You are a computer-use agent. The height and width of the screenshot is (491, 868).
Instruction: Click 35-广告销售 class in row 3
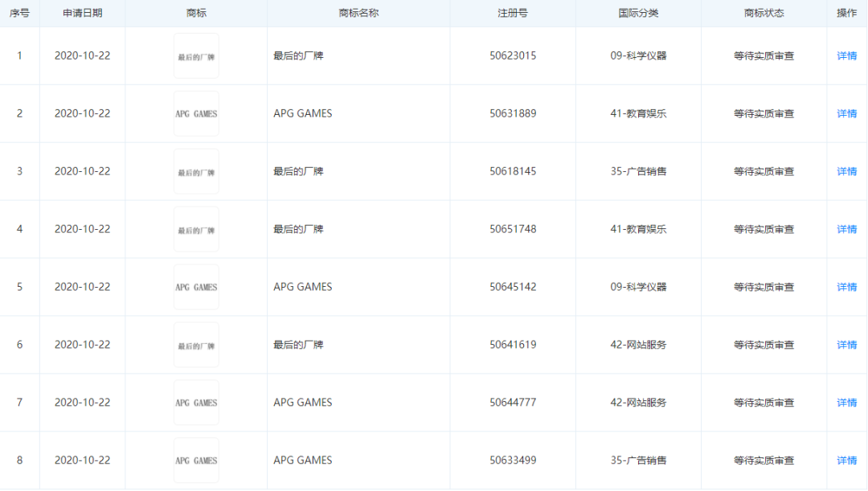point(638,172)
